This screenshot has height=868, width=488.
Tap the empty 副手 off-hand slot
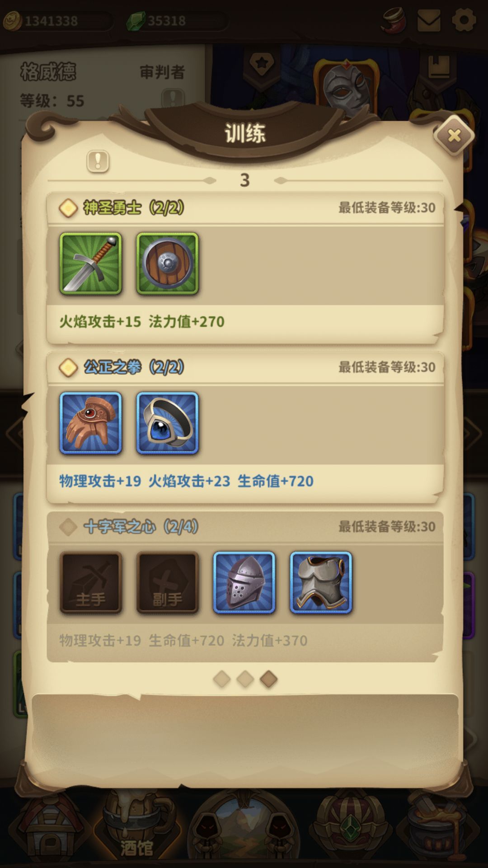coord(168,582)
